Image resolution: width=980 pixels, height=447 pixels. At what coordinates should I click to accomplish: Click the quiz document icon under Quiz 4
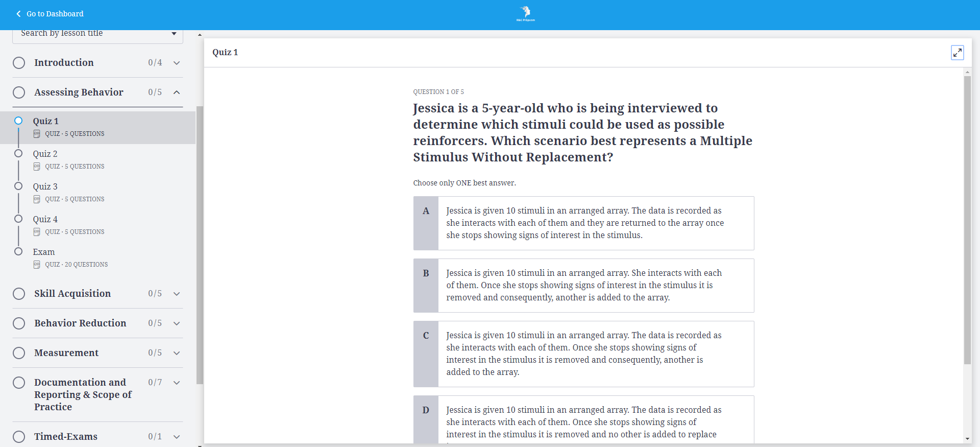pyautogui.click(x=37, y=232)
